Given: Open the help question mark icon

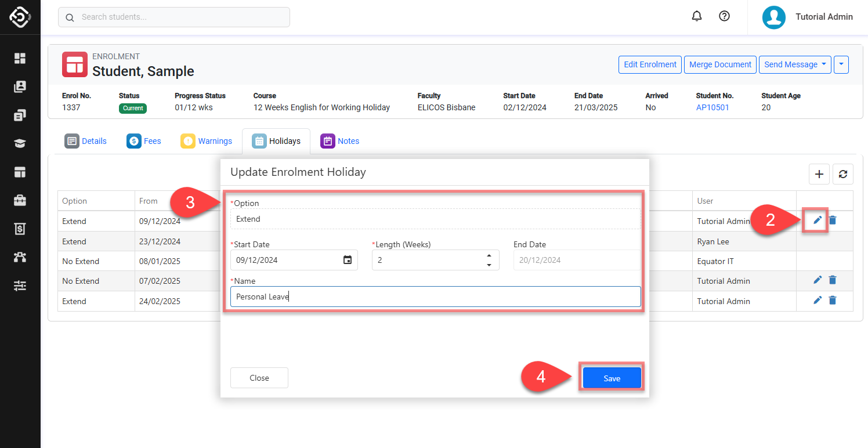Looking at the screenshot, I should 724,17.
